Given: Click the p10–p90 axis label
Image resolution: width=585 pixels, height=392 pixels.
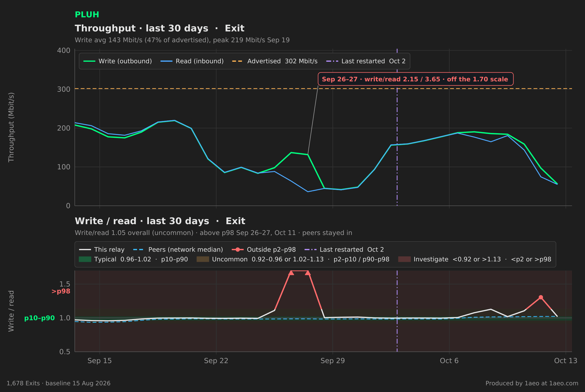Looking at the screenshot, I should coord(40,318).
